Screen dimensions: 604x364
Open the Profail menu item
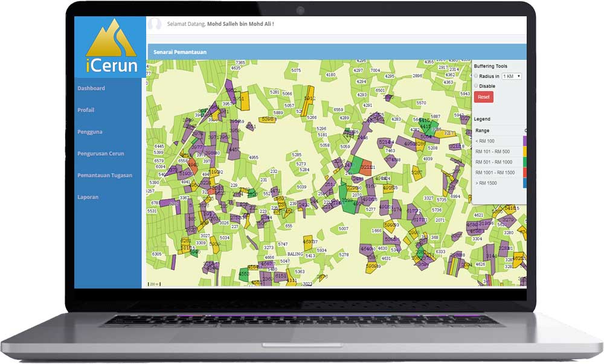point(86,110)
